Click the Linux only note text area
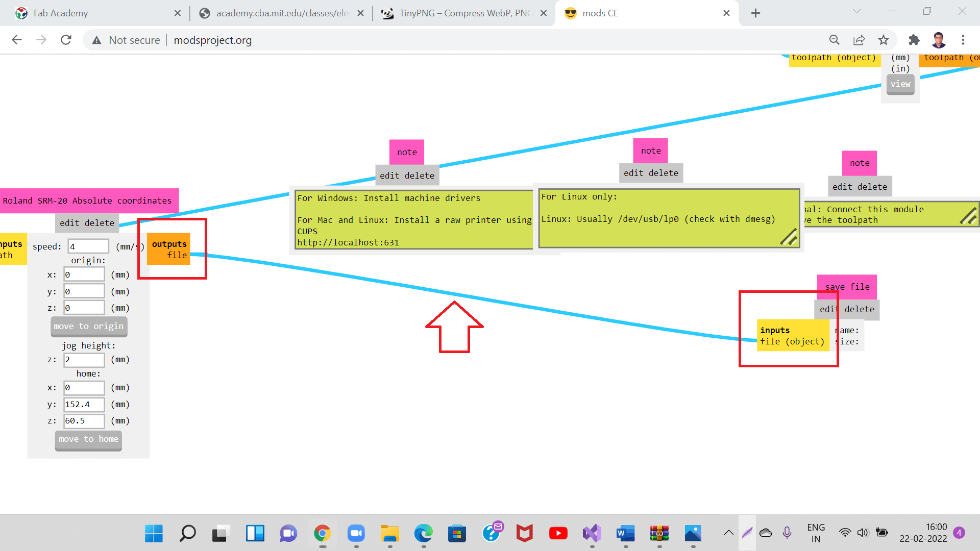This screenshot has height=551, width=980. point(669,218)
